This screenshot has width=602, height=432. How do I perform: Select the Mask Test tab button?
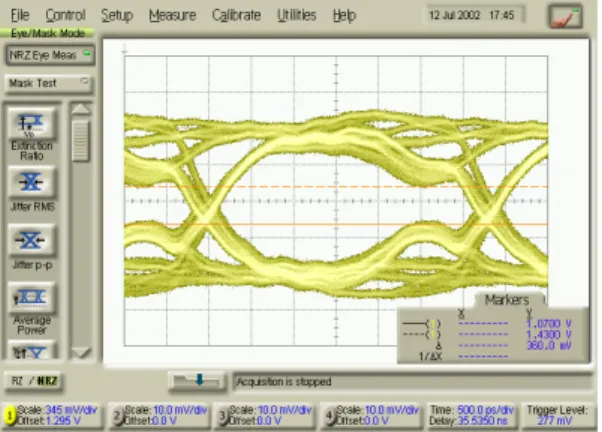click(48, 83)
